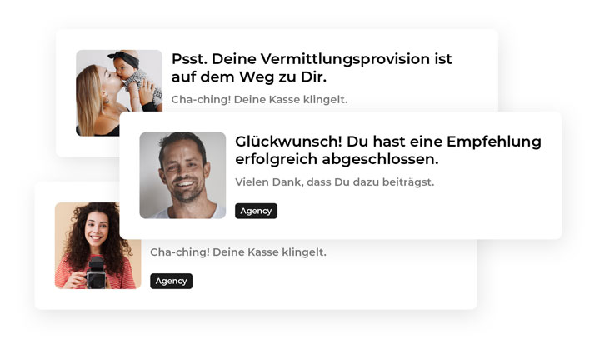
Task: Click the word 'Psst.' in top card
Action: tap(189, 59)
